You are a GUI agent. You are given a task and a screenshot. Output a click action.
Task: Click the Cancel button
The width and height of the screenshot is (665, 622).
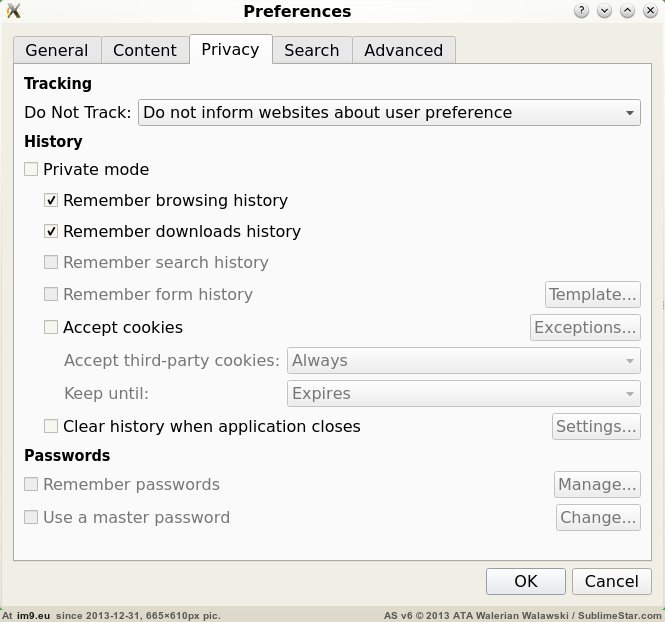[611, 581]
